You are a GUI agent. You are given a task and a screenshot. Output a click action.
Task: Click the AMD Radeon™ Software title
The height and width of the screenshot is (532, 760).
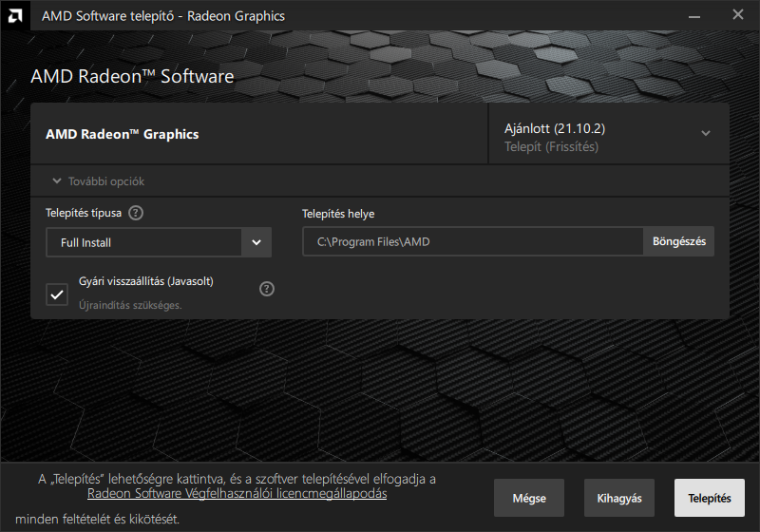(132, 77)
